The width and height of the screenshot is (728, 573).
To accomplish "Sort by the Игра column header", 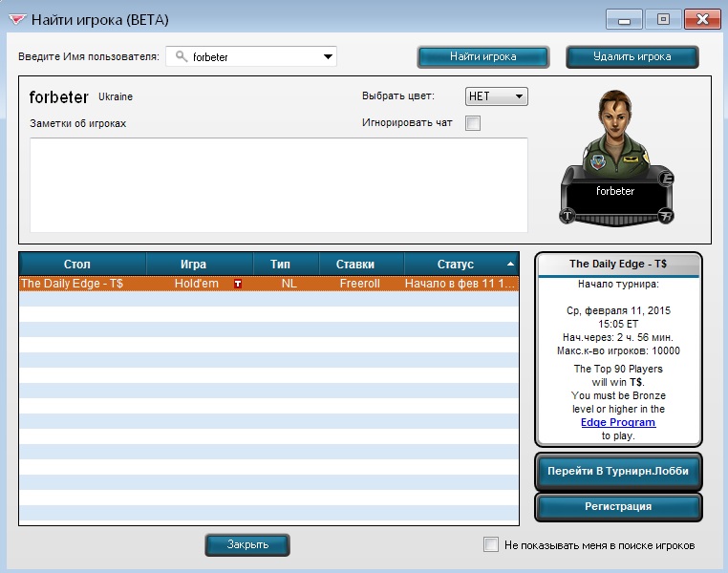I will [x=200, y=264].
